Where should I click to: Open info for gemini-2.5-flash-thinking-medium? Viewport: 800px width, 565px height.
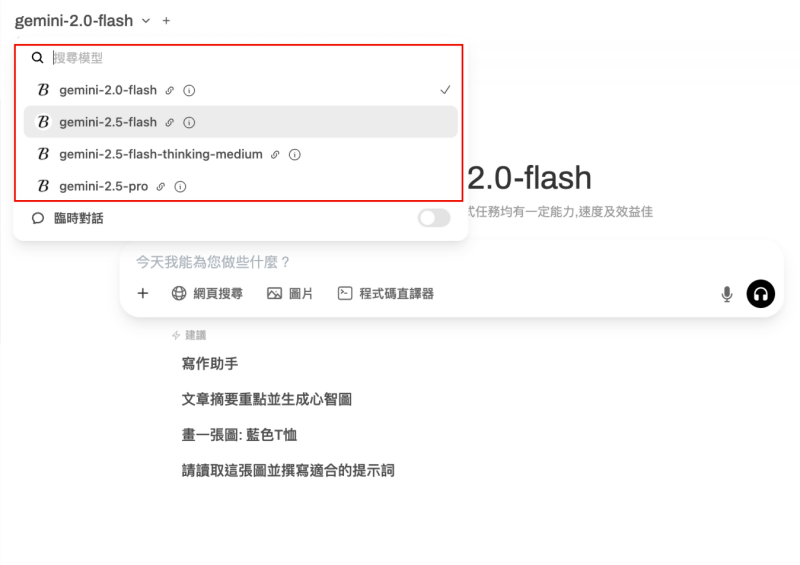(x=295, y=155)
